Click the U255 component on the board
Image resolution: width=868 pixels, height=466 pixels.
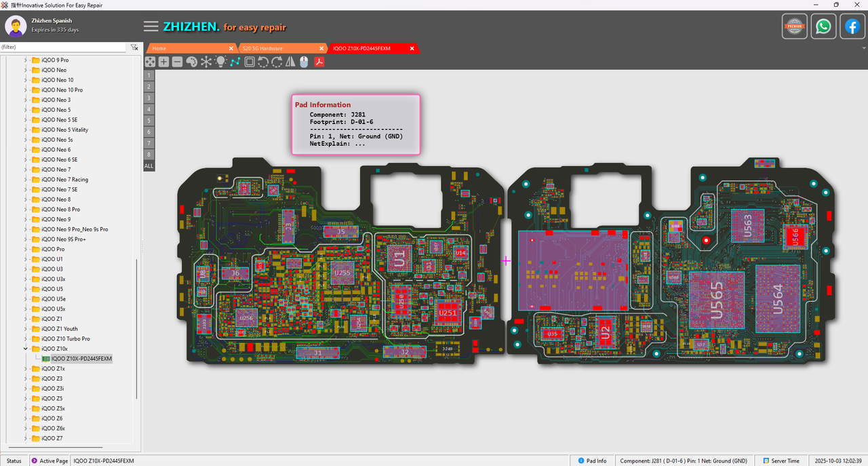click(343, 273)
